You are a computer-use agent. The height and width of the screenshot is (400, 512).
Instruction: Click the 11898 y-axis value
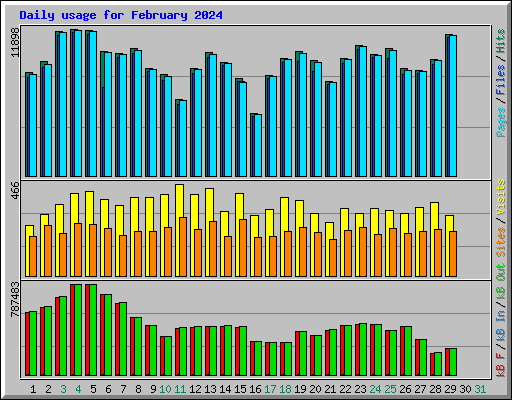point(16,42)
